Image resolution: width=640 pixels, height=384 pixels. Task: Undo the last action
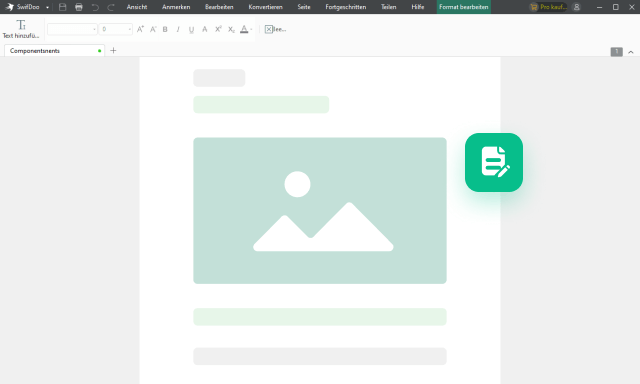(x=95, y=7)
